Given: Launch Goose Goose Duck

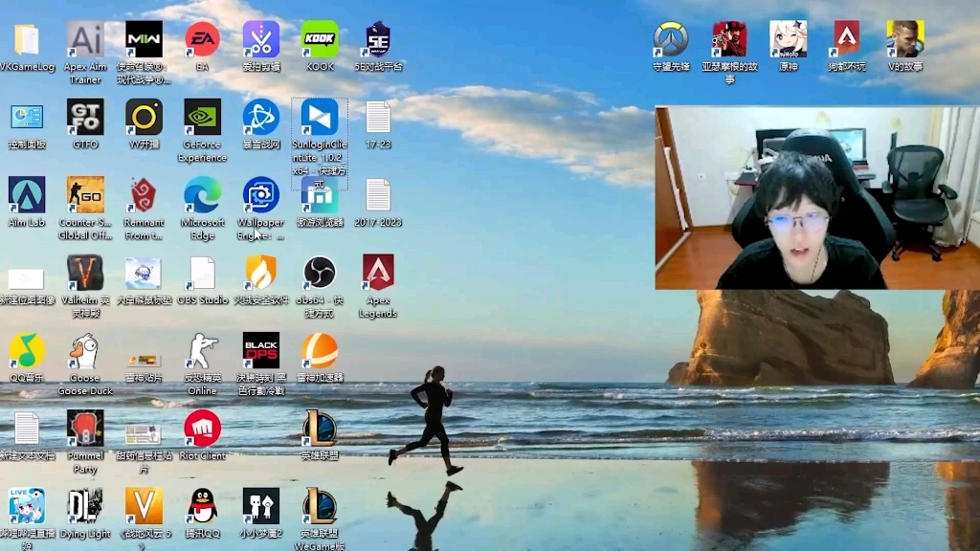Looking at the screenshot, I should 85,350.
